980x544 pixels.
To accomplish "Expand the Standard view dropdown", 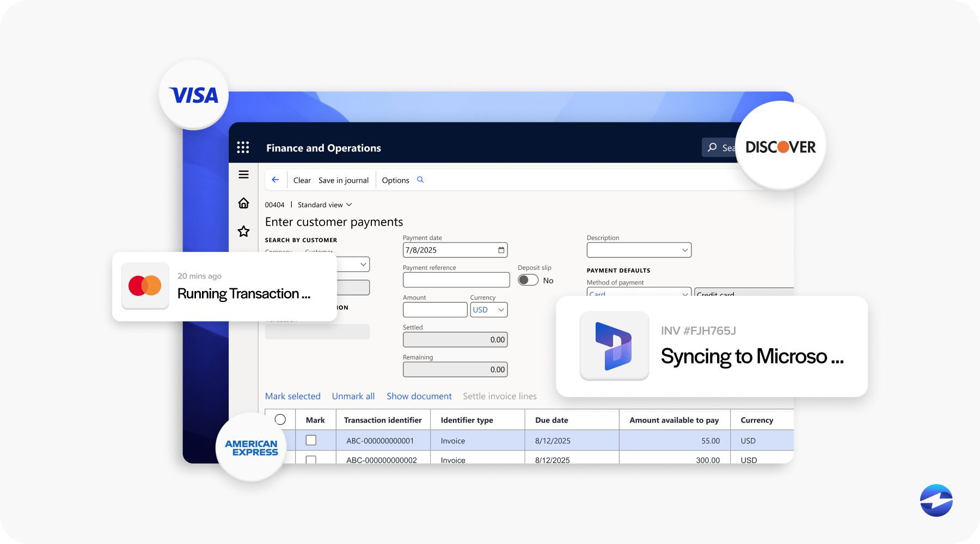I will point(325,205).
